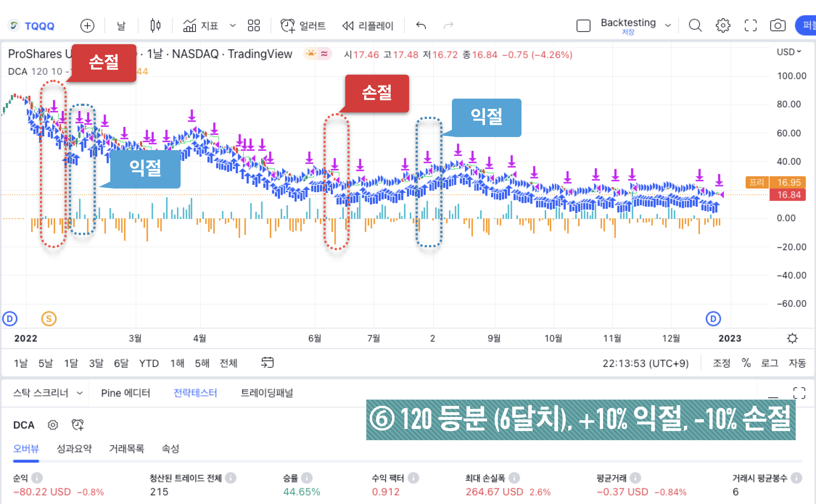Open chart settings via the gear icon

pos(723,25)
